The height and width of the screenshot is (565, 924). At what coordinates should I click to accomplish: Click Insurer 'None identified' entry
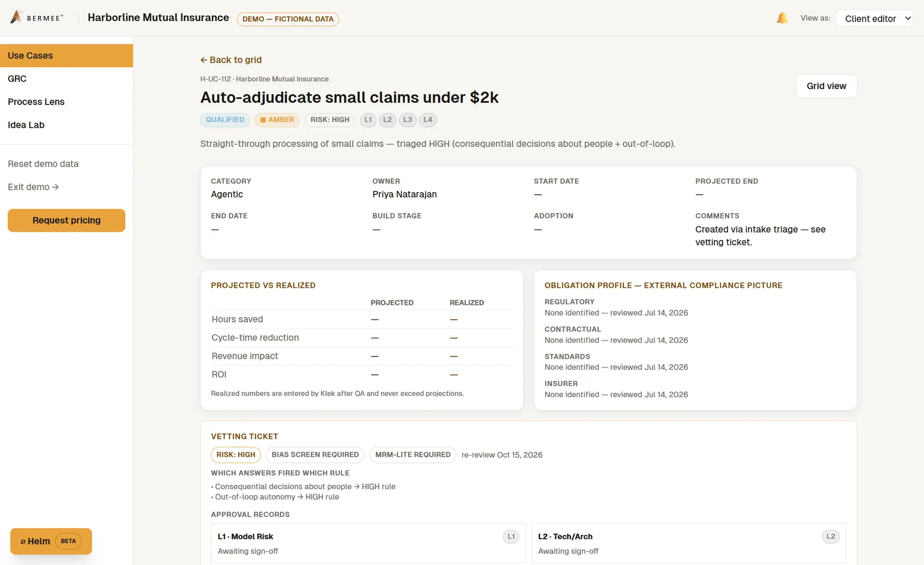click(616, 395)
